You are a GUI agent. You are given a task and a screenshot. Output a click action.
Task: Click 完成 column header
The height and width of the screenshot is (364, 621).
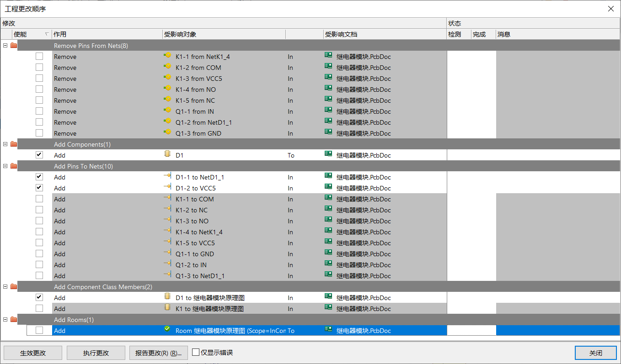click(x=483, y=34)
